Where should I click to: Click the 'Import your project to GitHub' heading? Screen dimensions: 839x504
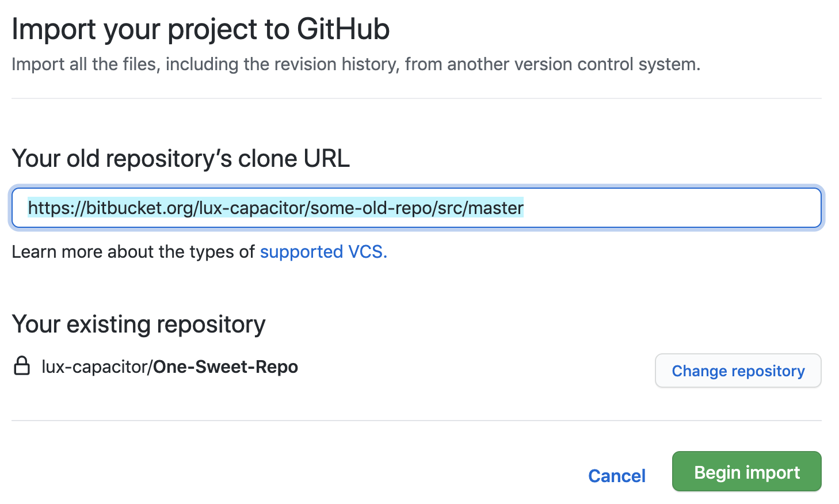[x=200, y=30]
